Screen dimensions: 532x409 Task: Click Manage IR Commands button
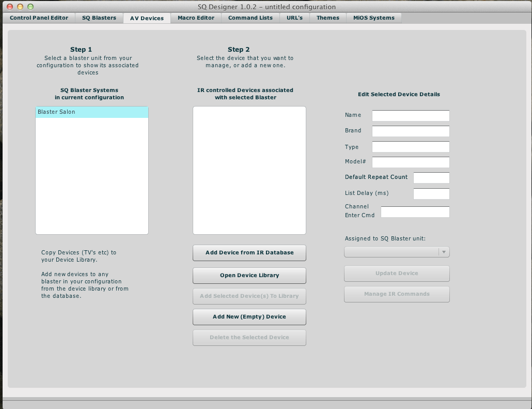point(397,294)
